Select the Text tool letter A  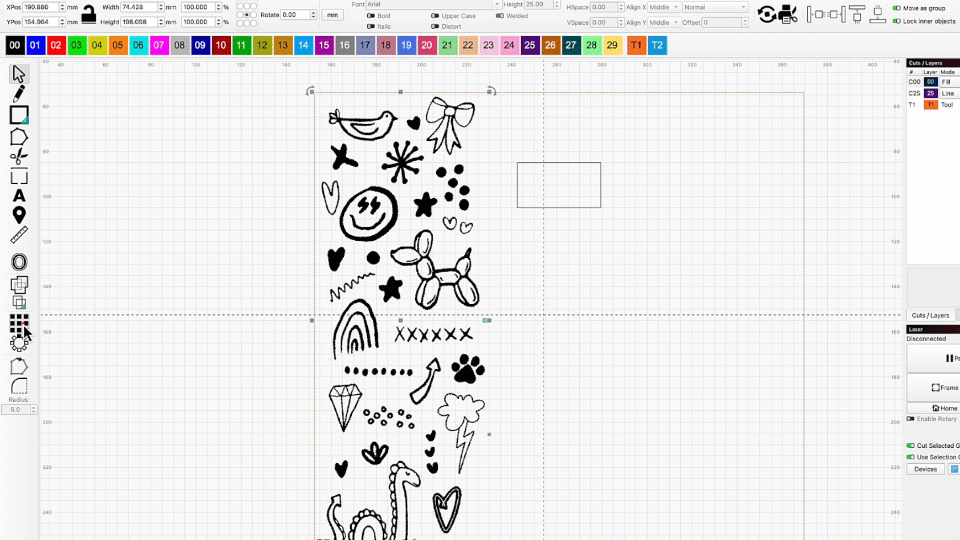click(x=19, y=196)
